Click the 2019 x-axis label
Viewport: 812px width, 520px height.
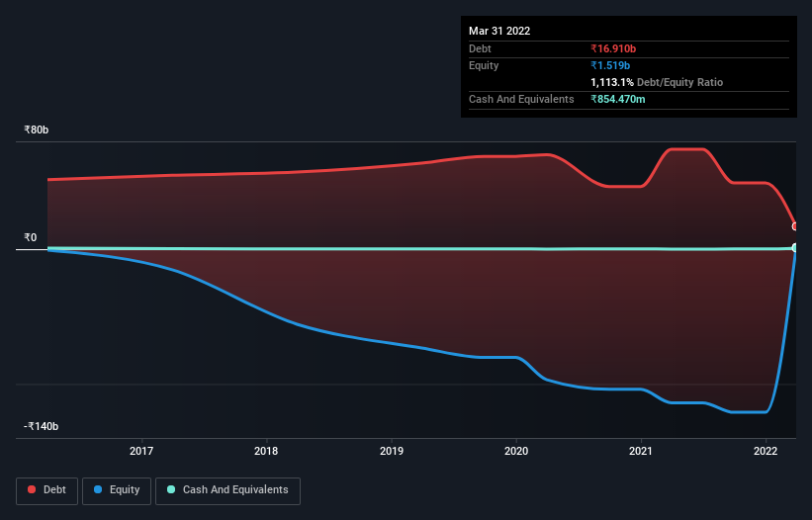[x=392, y=451]
